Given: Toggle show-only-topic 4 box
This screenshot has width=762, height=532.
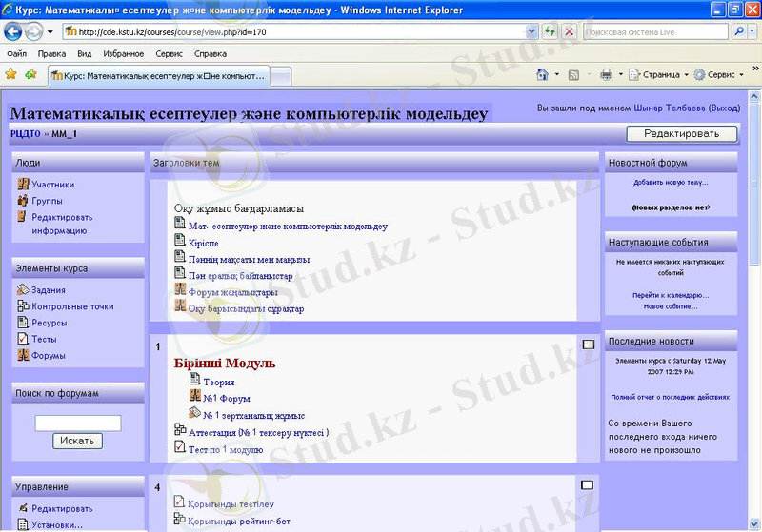Looking at the screenshot, I should tap(587, 485).
